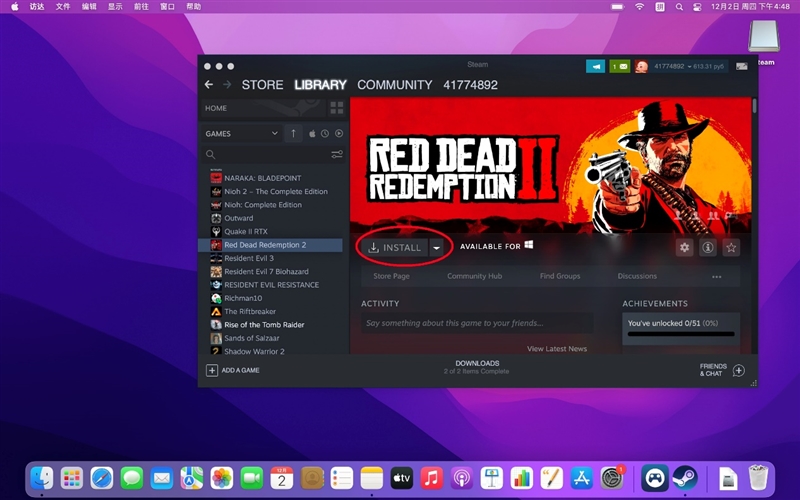
Task: Toggle the macOS games filter icon
Action: tap(312, 134)
